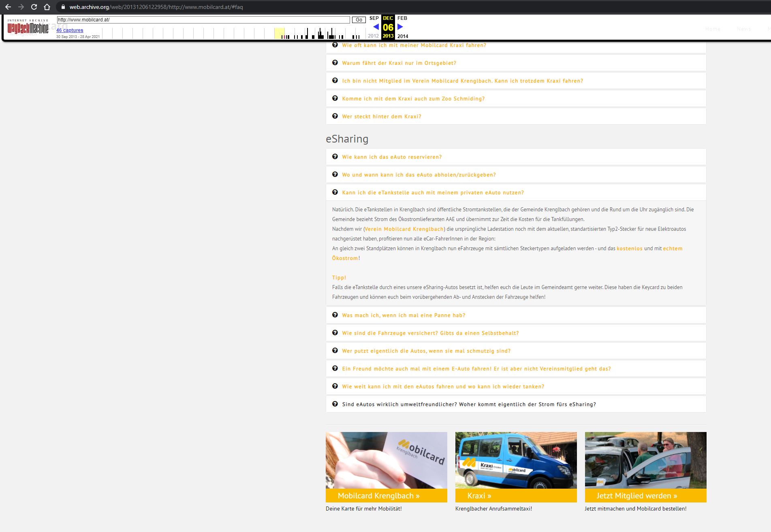Viewport: 771px width, 532px height.
Task: Select year 2014 in Wayback timeline
Action: (403, 36)
